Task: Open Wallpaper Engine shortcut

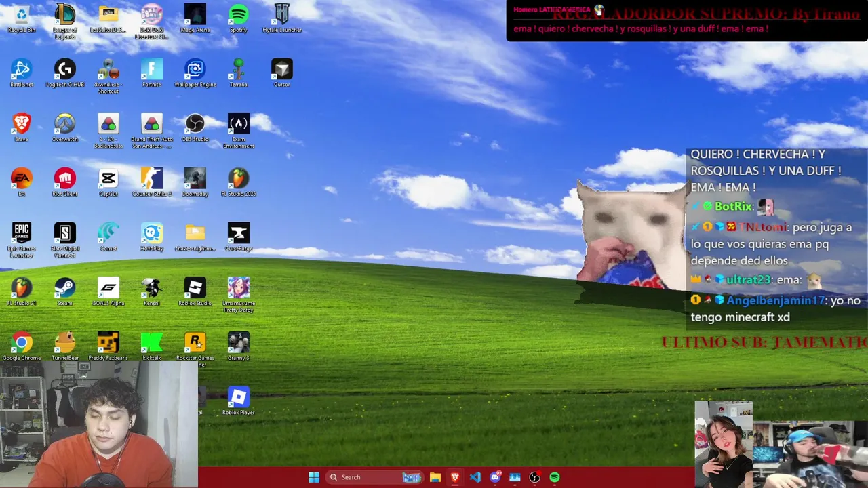Action: (x=195, y=73)
